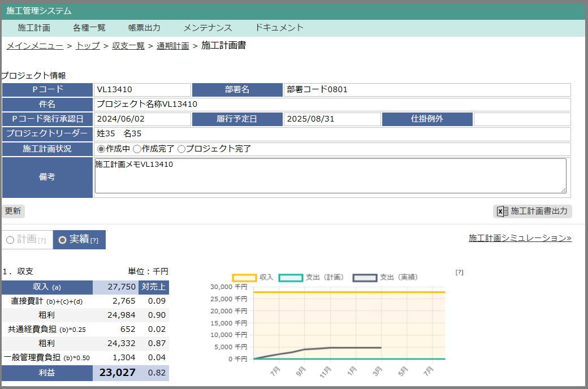Screen dimensions: 588x389
Task: Click the 履行予定日 value 2025/08/31
Action: tap(310, 119)
